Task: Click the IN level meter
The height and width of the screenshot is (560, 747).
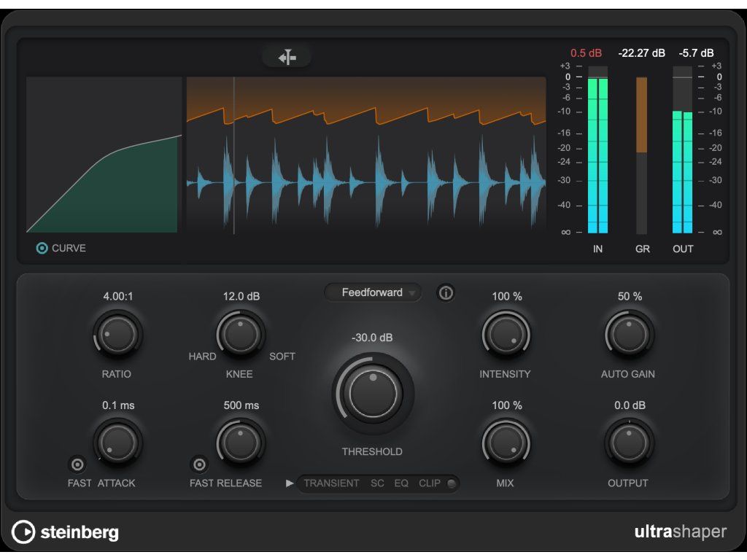Action: pyautogui.click(x=598, y=149)
